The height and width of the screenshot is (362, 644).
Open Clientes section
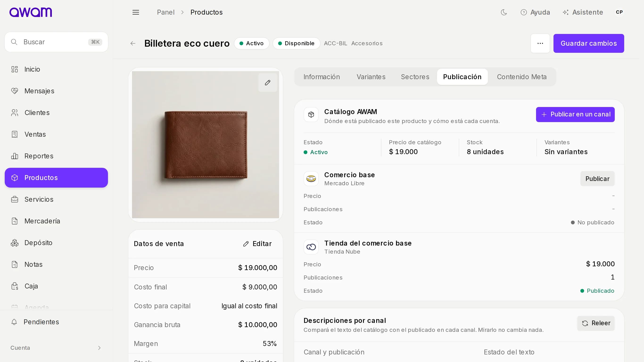point(56,113)
